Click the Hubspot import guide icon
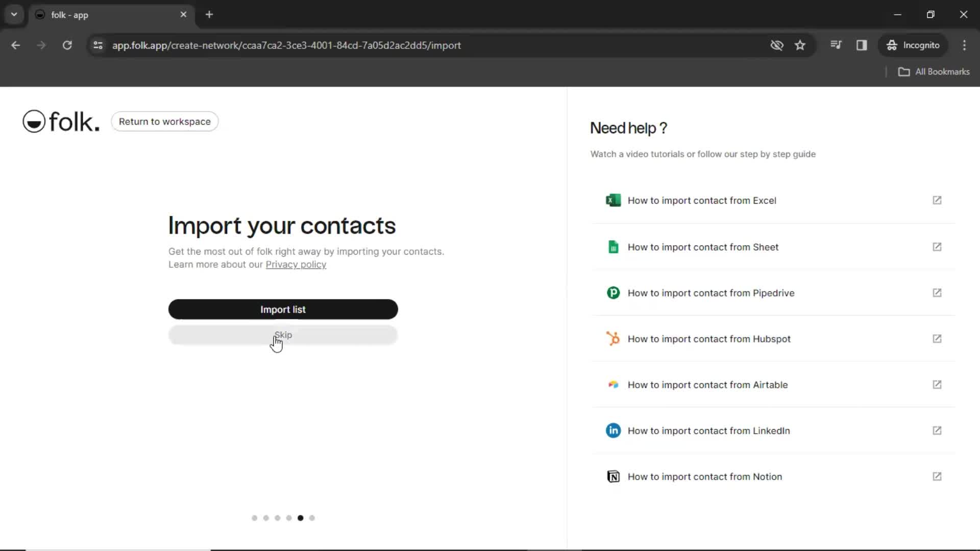 (614, 338)
